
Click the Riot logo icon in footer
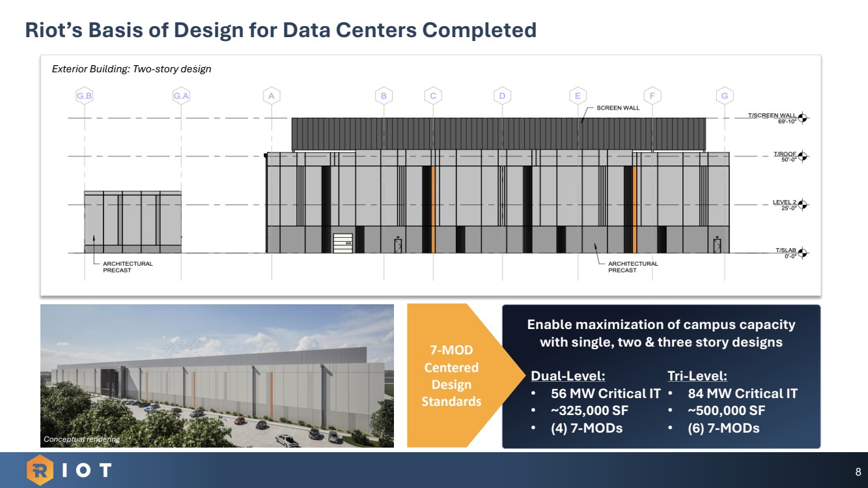click(x=40, y=470)
